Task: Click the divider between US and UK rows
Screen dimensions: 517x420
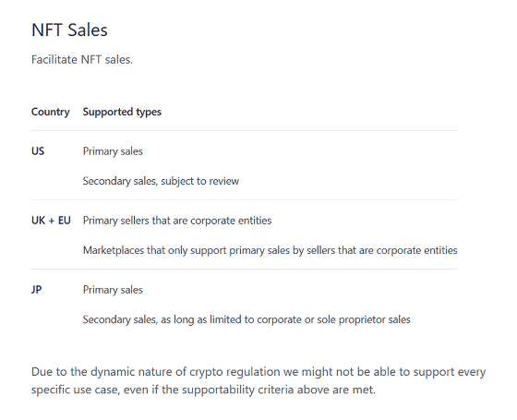Action: coord(244,199)
